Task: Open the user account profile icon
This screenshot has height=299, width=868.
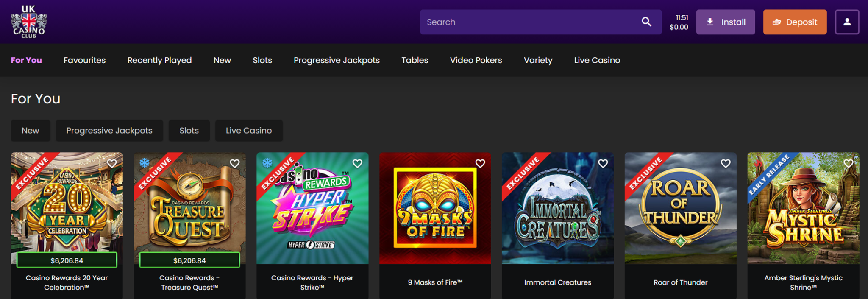Action: [846, 22]
